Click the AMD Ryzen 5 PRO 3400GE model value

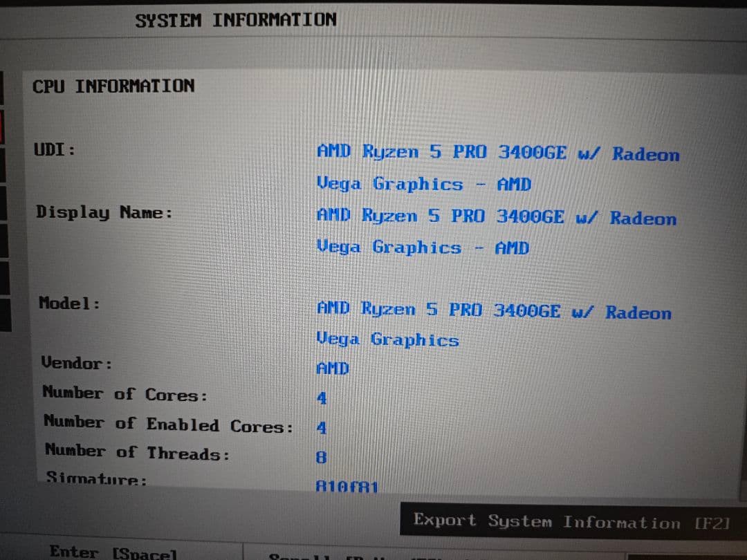tap(484, 312)
